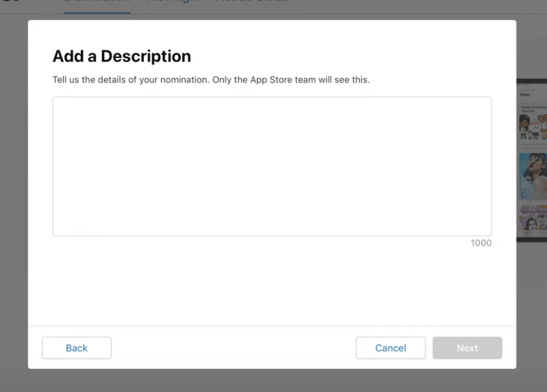Click the dimmed backdrop below the dialog

[273, 381]
